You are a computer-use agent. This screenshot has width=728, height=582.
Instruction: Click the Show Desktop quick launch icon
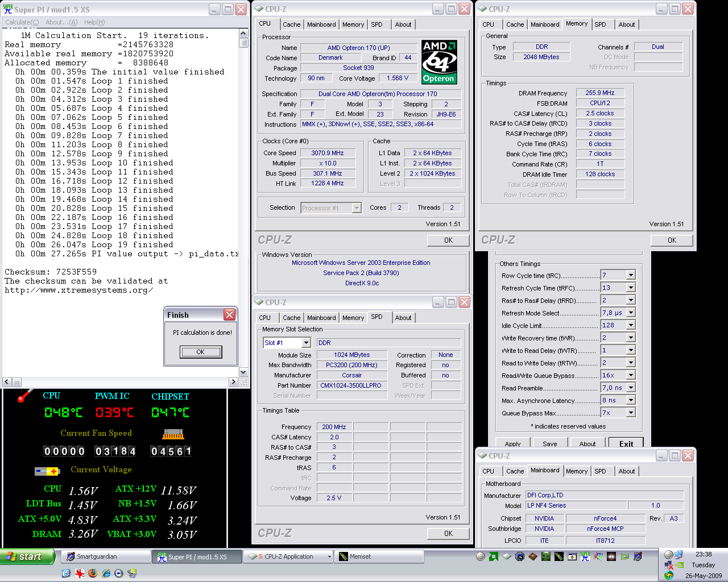[x=66, y=573]
